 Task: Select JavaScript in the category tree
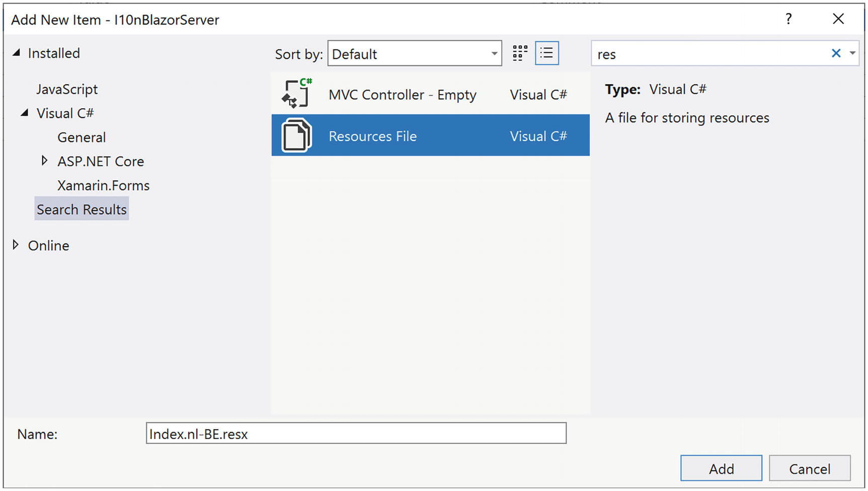pyautogui.click(x=67, y=89)
